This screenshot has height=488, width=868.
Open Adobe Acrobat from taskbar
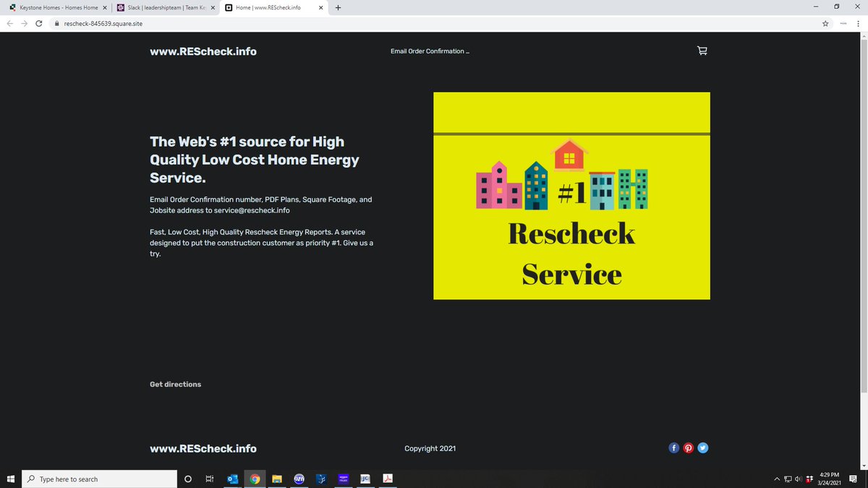[x=388, y=479]
